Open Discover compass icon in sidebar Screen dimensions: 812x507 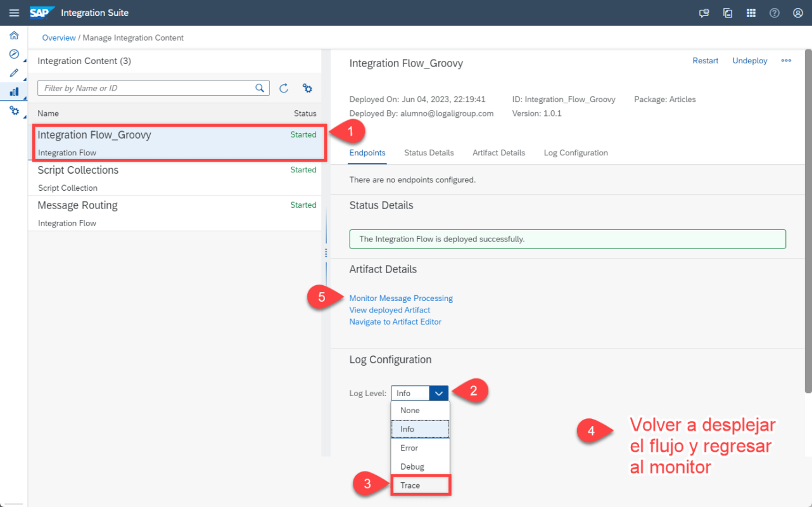coord(14,55)
